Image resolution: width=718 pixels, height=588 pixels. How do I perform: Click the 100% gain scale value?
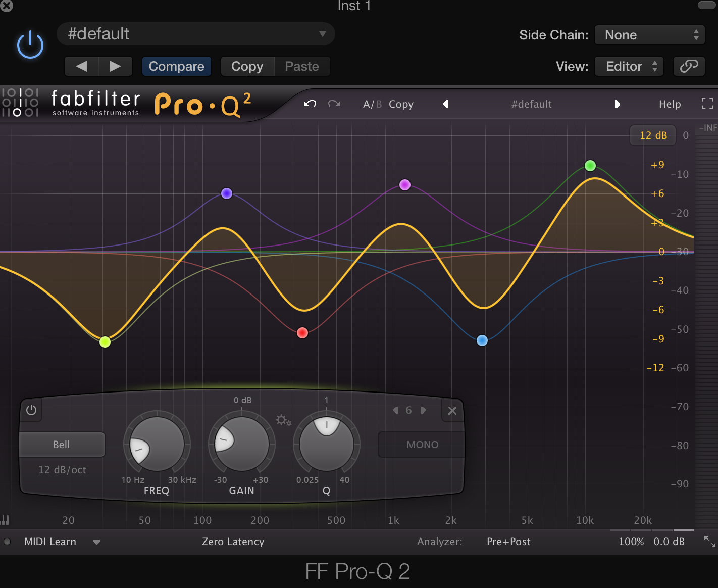coord(631,542)
